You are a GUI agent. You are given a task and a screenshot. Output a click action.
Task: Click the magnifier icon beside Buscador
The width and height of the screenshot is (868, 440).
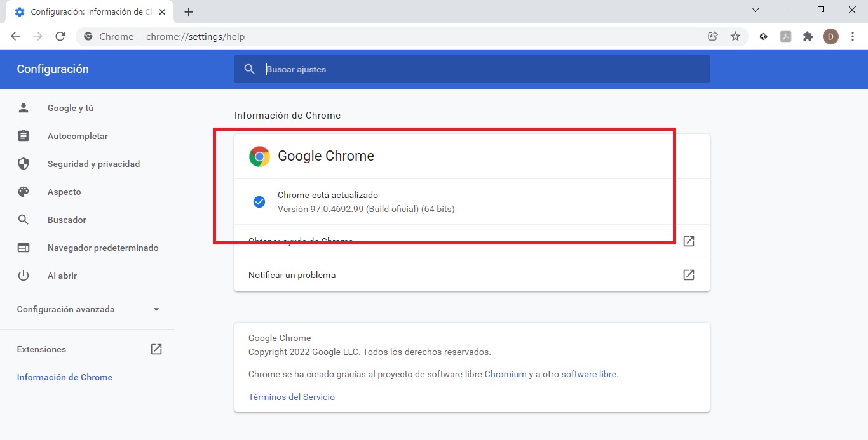[x=24, y=220]
